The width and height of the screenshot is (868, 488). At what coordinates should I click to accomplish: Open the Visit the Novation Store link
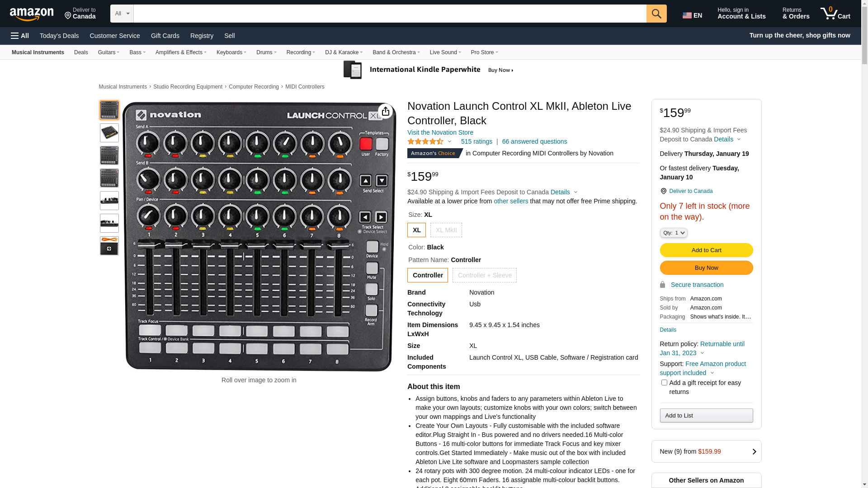(x=440, y=132)
